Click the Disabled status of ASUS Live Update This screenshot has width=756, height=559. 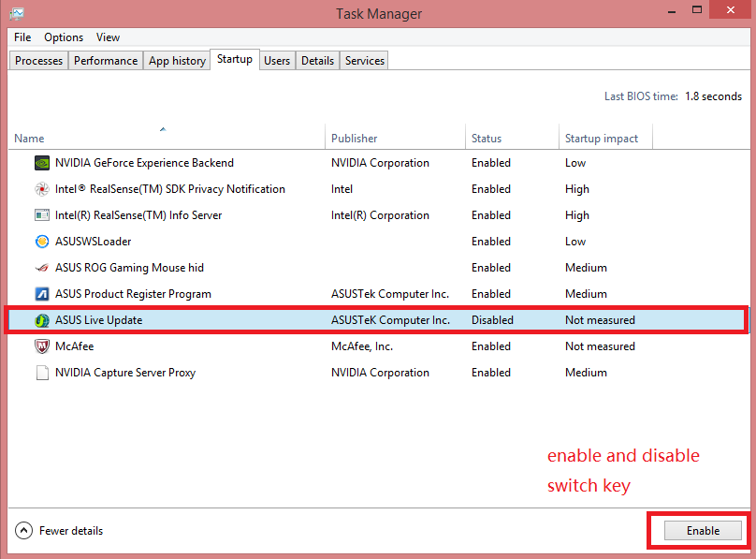tap(492, 320)
